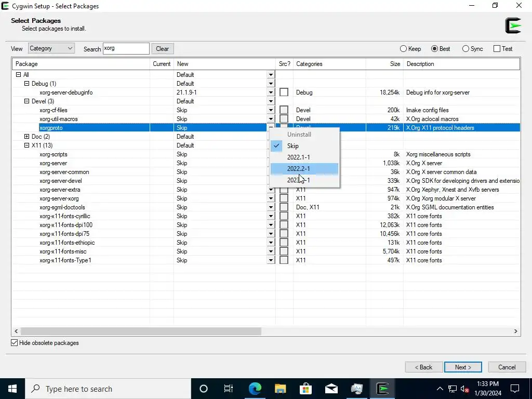This screenshot has width=532, height=399.
Task: Launch Microsoft Store from the taskbar
Action: pyautogui.click(x=305, y=389)
